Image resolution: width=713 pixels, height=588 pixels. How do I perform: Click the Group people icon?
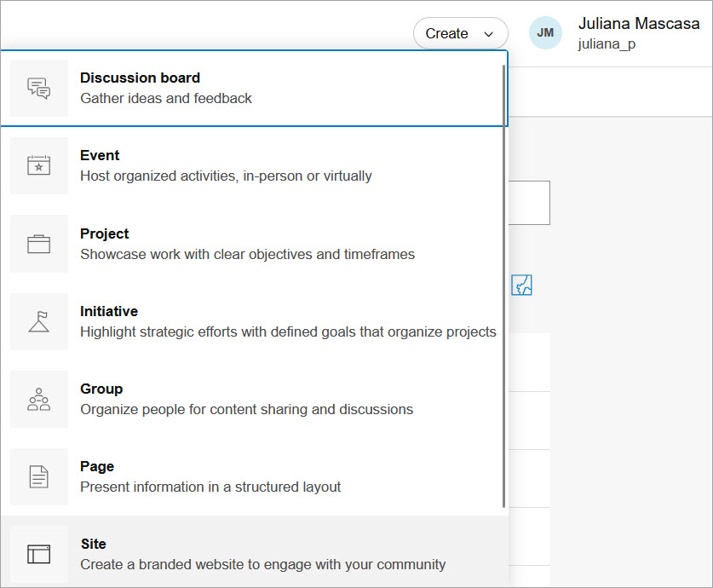tap(38, 399)
